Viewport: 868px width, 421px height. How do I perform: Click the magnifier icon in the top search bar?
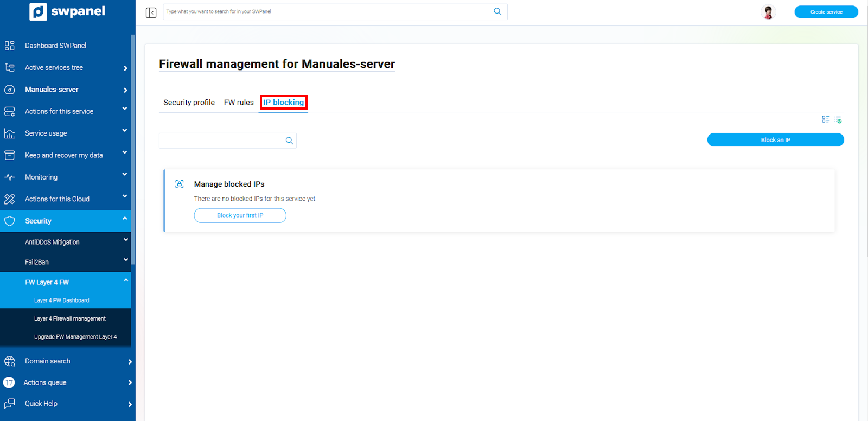coord(497,11)
